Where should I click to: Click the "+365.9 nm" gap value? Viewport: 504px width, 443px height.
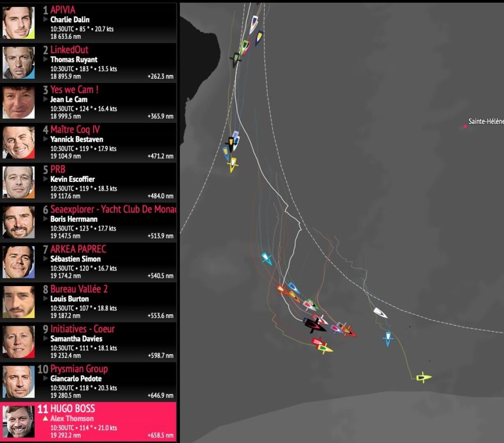[x=160, y=116]
